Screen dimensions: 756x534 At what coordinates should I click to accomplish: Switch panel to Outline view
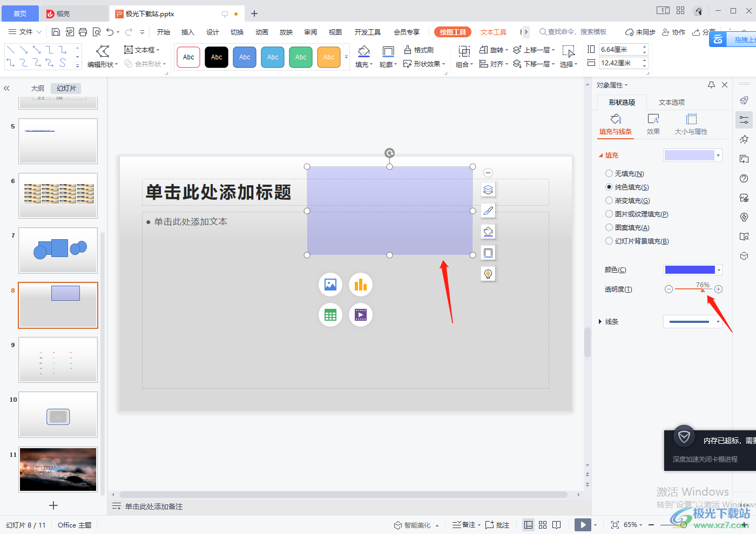[38, 88]
